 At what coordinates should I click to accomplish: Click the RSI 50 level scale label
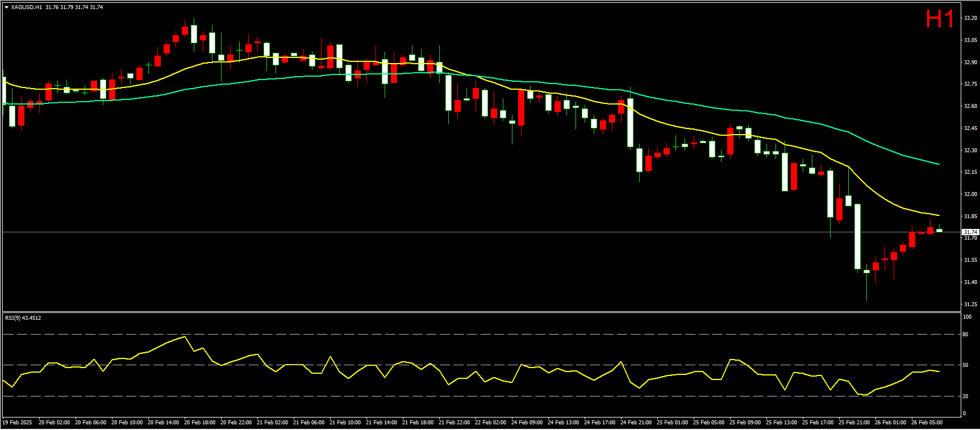965,365
